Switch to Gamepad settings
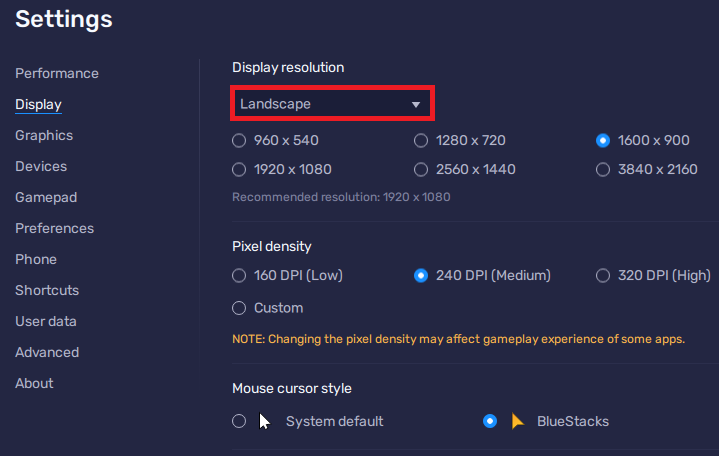This screenshot has width=719, height=456. click(x=46, y=197)
